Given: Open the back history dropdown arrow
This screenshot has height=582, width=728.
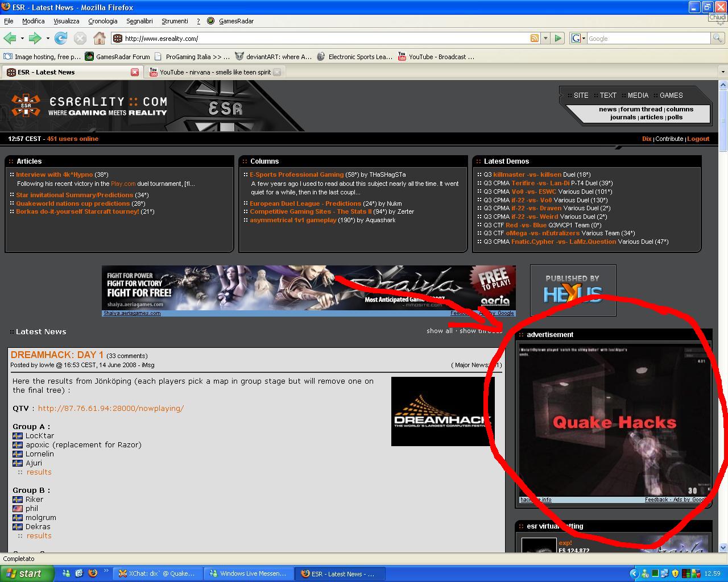Looking at the screenshot, I should click(x=22, y=38).
